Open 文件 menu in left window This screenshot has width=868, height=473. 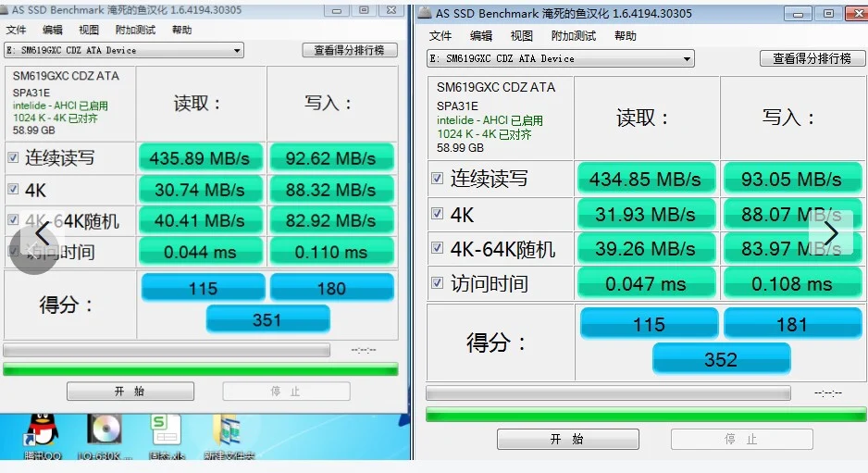[x=16, y=30]
